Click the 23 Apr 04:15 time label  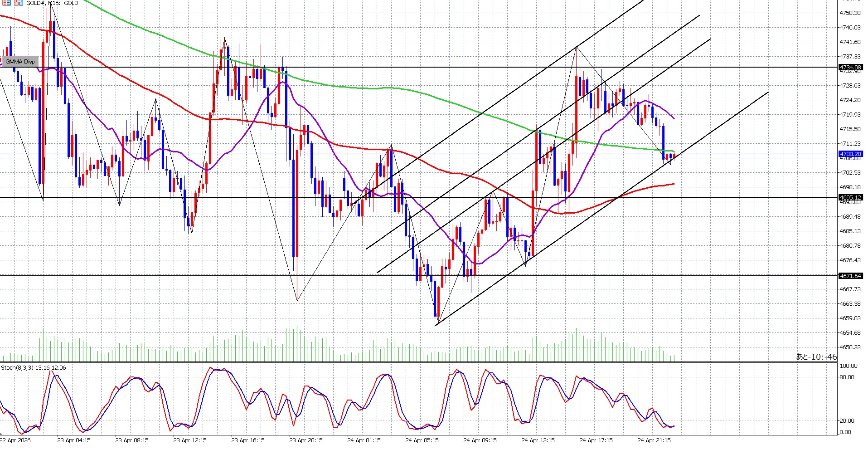pyautogui.click(x=74, y=440)
